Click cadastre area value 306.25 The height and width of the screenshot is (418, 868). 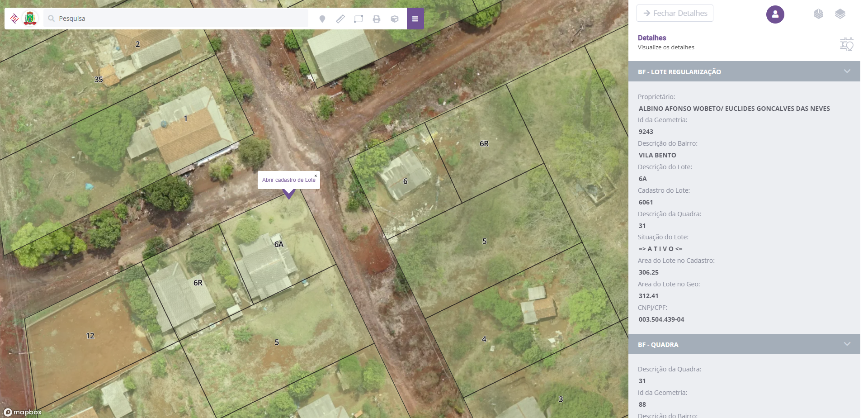648,272
